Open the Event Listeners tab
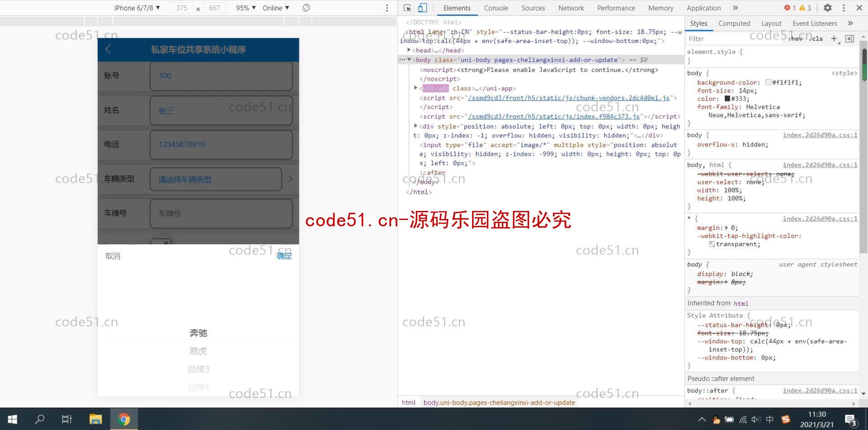 815,23
